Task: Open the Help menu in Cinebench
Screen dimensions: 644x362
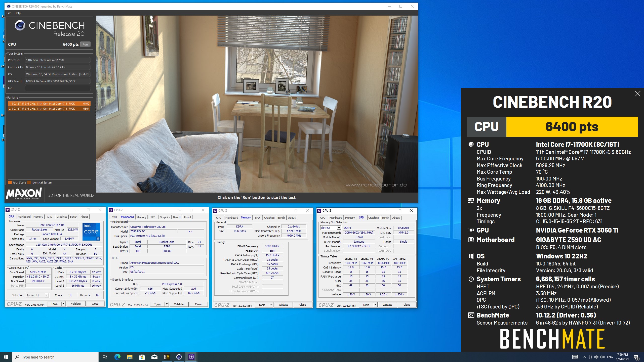Action: pos(18,13)
